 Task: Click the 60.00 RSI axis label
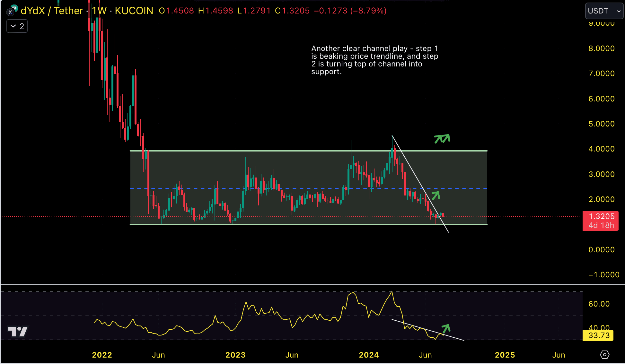tap(599, 304)
